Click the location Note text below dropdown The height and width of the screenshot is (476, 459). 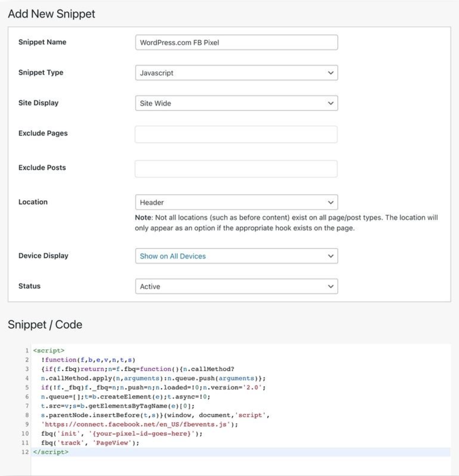point(286,223)
